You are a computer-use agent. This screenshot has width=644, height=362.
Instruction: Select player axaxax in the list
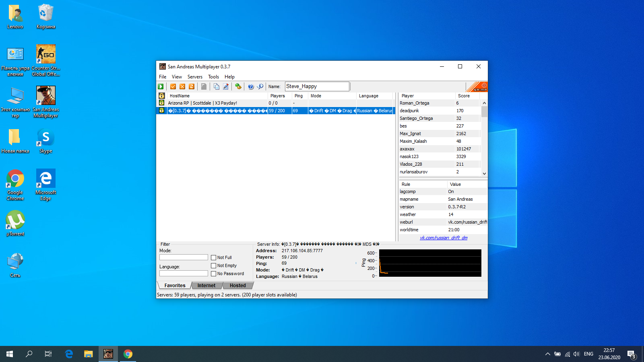click(x=440, y=149)
